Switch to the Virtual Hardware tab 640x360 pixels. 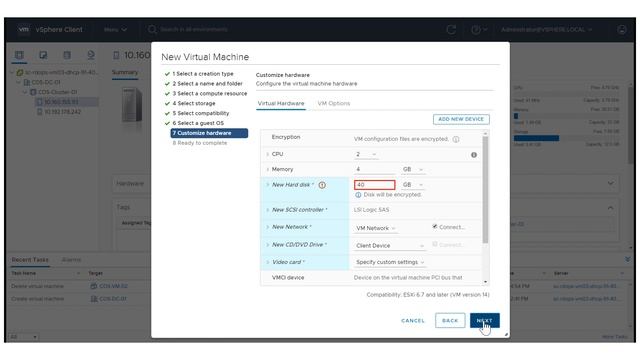tap(281, 103)
